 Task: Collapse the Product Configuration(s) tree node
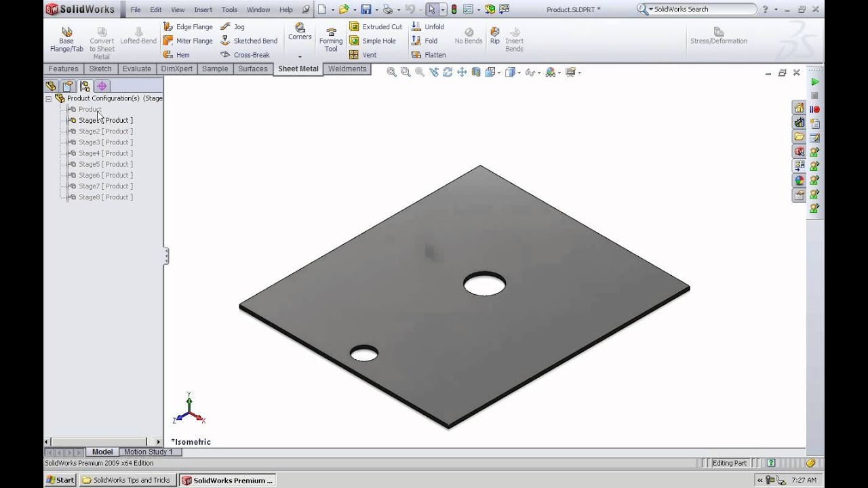pos(49,98)
